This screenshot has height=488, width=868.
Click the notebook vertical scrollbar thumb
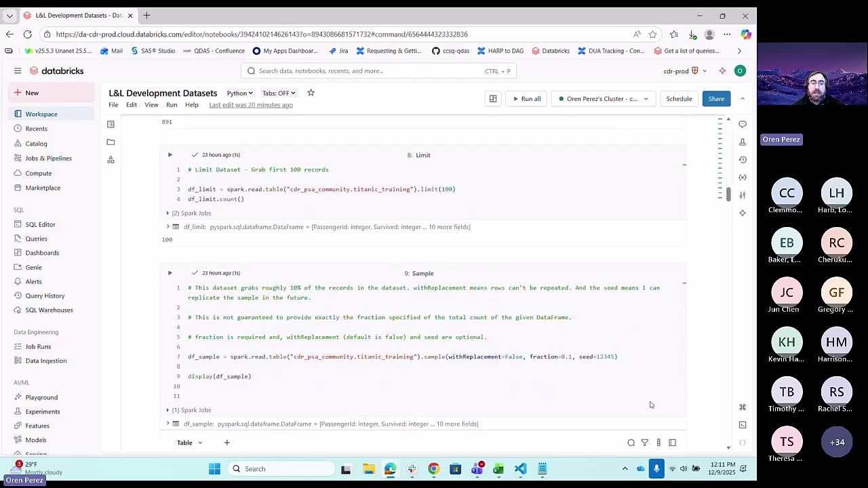coord(728,194)
